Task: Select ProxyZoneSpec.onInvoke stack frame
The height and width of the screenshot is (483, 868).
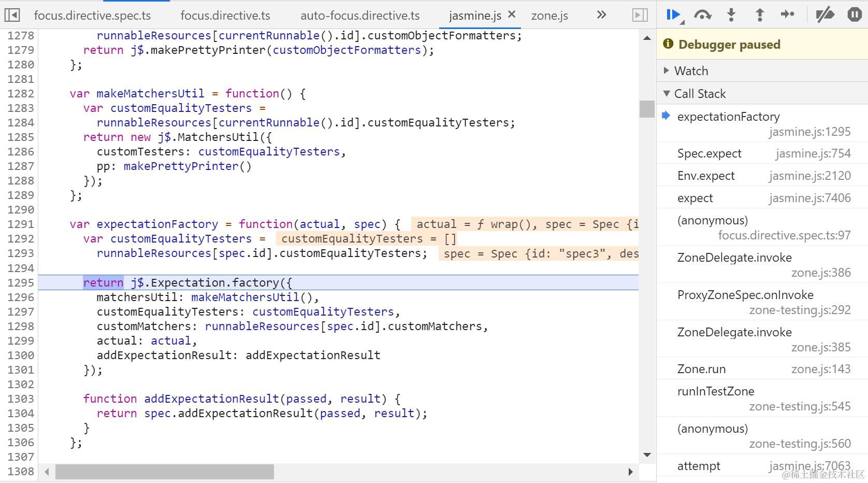Action: click(762, 302)
